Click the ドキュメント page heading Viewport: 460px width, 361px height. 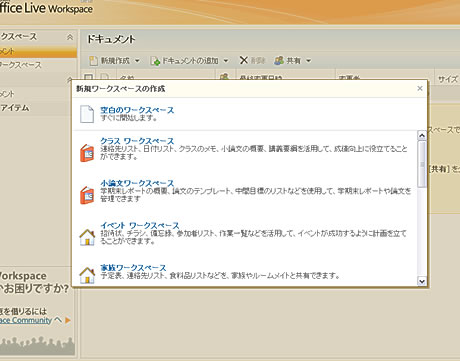[x=111, y=39]
